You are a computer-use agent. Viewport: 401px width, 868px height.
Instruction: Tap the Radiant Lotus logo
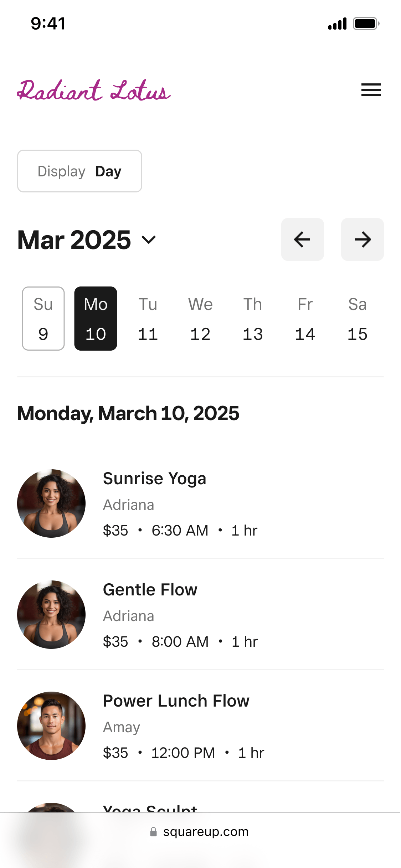click(94, 90)
